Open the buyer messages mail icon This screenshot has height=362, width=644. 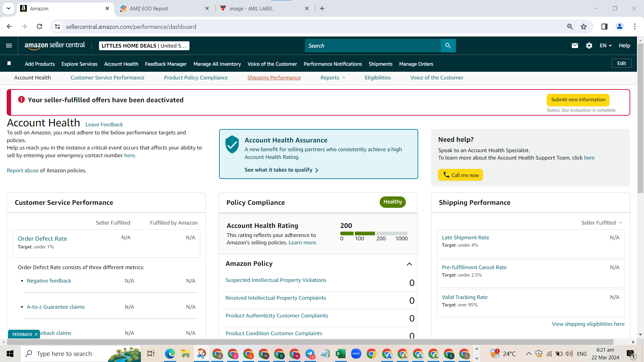(575, 46)
